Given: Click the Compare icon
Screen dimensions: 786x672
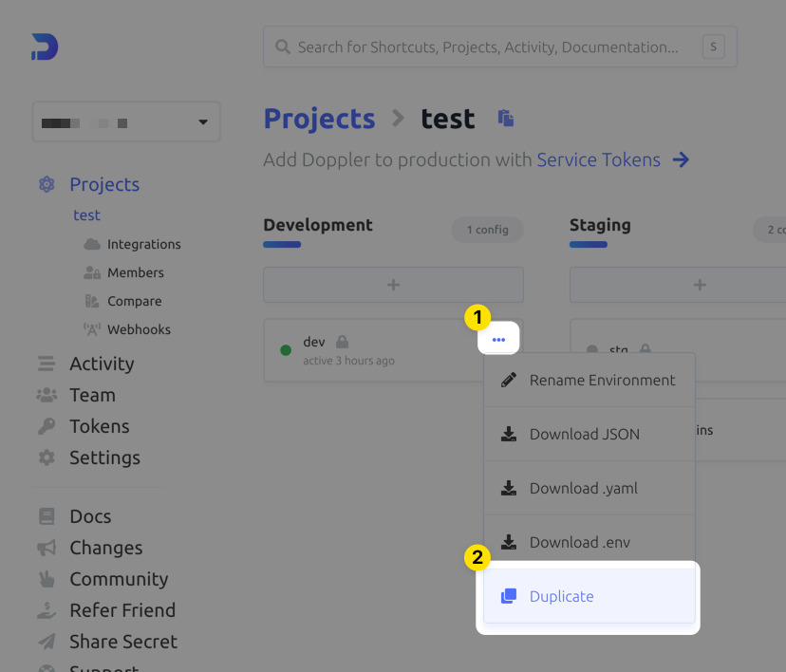Looking at the screenshot, I should pos(92,301).
